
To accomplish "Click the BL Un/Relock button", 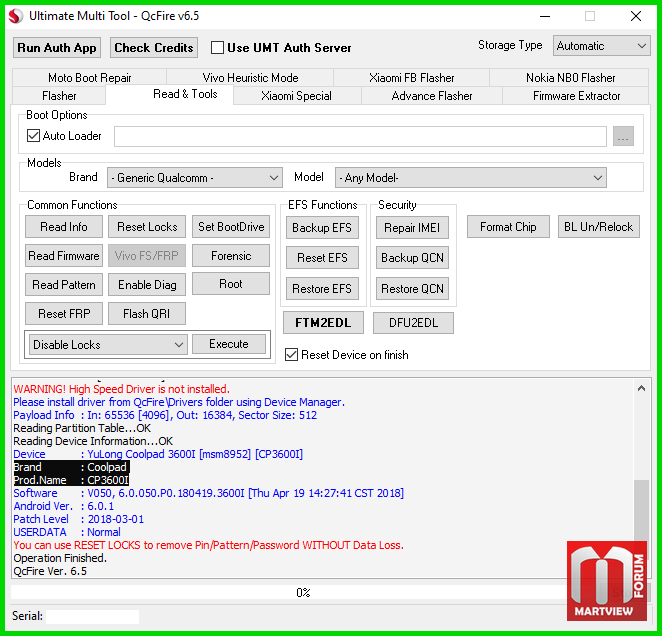I will click(x=599, y=227).
